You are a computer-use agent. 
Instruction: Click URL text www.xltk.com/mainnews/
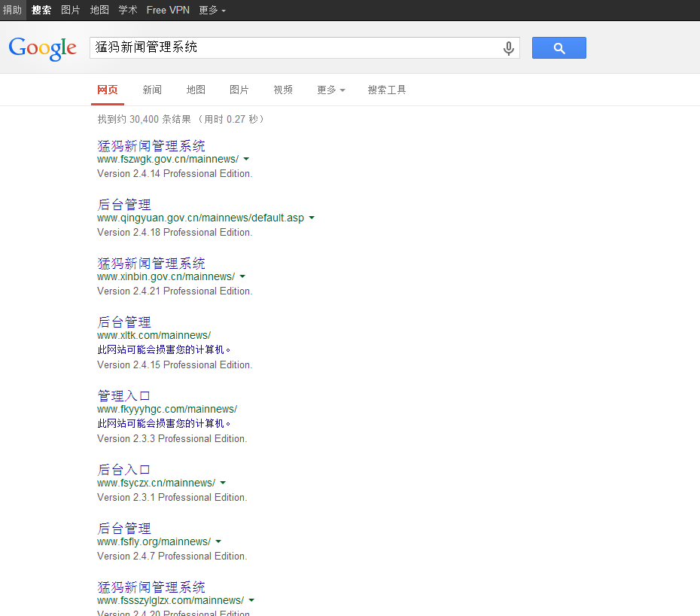coord(154,335)
